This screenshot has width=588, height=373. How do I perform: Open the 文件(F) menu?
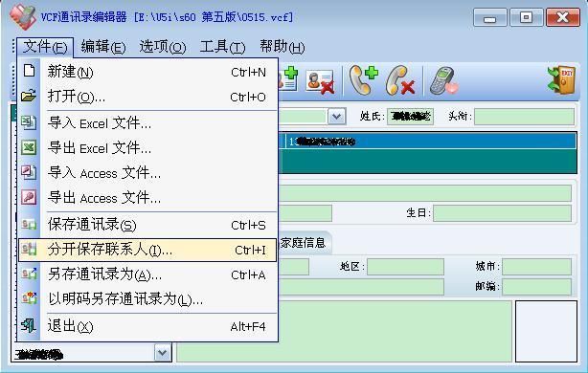click(x=45, y=47)
